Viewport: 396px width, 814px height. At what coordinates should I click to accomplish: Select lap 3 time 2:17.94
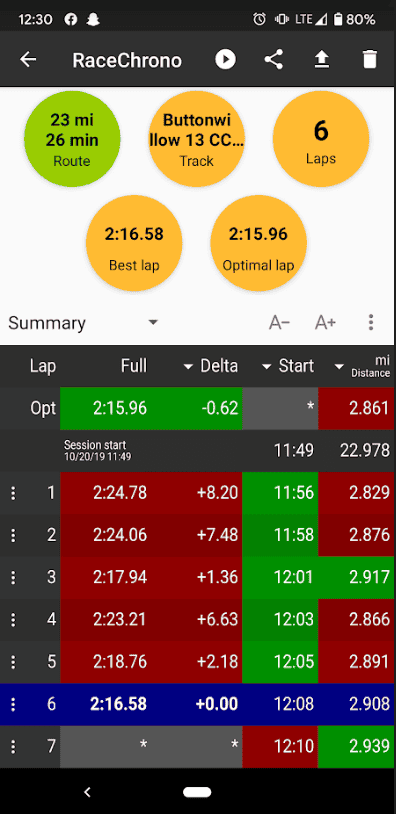click(120, 577)
